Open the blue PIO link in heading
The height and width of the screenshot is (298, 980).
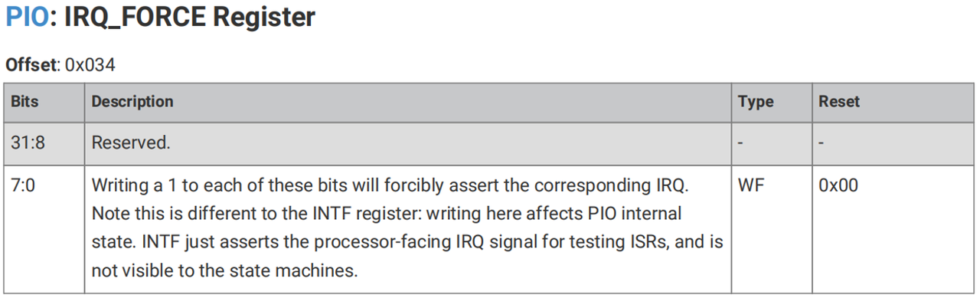click(27, 17)
